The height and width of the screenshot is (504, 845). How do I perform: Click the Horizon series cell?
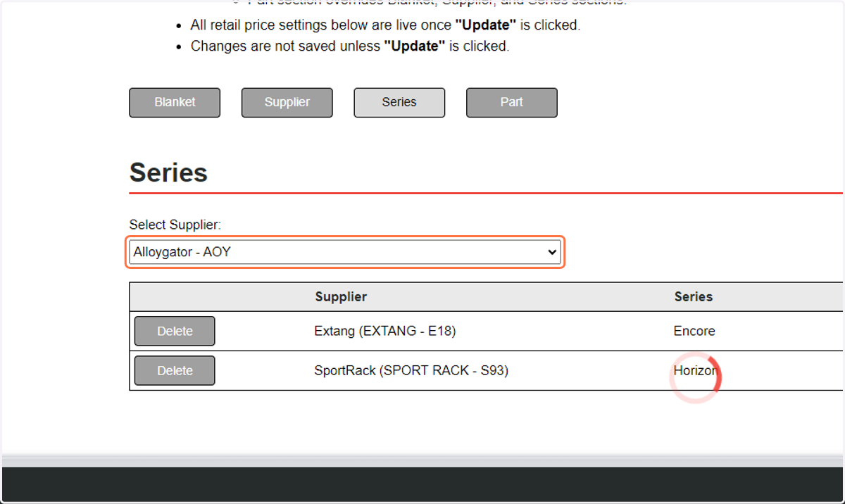click(x=696, y=370)
